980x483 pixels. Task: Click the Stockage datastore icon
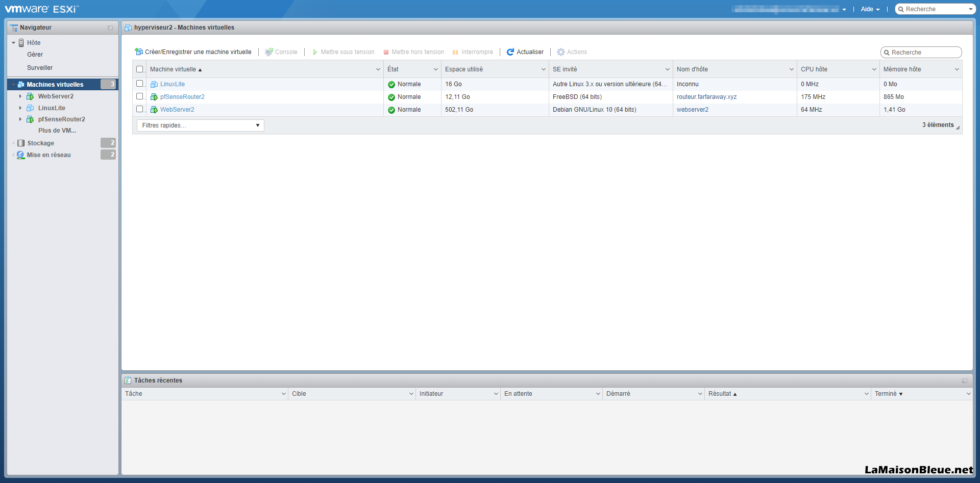click(21, 143)
